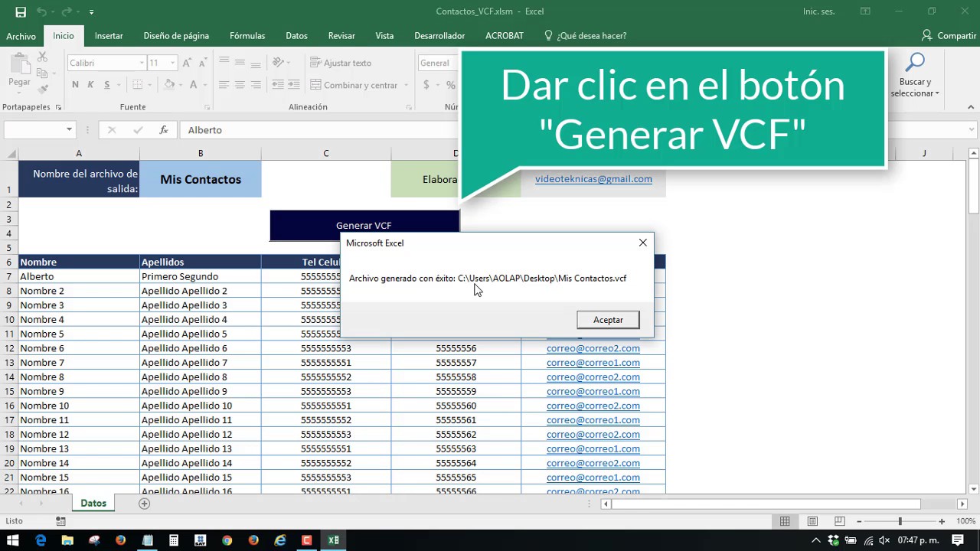The height and width of the screenshot is (551, 980).
Task: Switch to Normal view icon in status bar
Action: pos(785,521)
